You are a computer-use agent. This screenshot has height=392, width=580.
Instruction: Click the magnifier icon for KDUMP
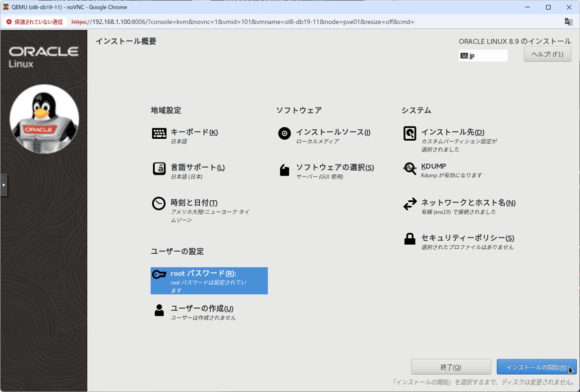(x=410, y=168)
